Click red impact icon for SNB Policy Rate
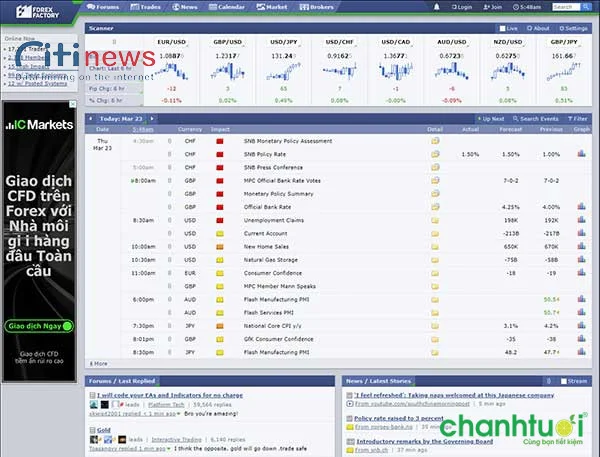Screen dimensions: 600x457 pyautogui.click(x=220, y=154)
